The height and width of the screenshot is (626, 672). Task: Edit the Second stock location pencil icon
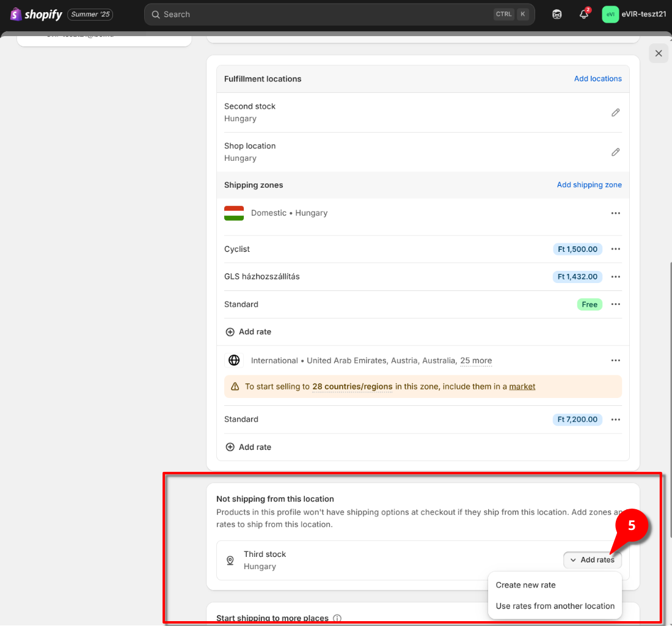click(615, 112)
